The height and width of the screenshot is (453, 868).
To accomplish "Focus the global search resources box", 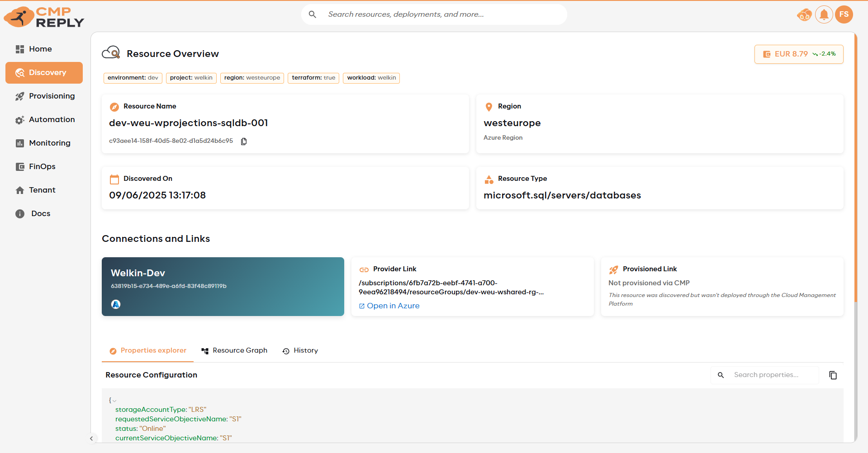I will 434,14.
